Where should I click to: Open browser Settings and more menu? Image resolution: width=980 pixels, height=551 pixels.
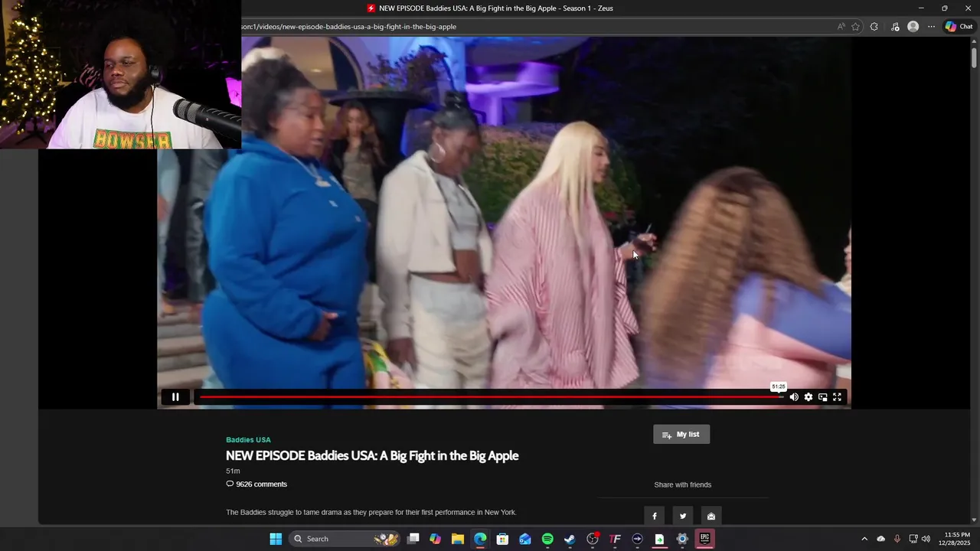pyautogui.click(x=931, y=27)
